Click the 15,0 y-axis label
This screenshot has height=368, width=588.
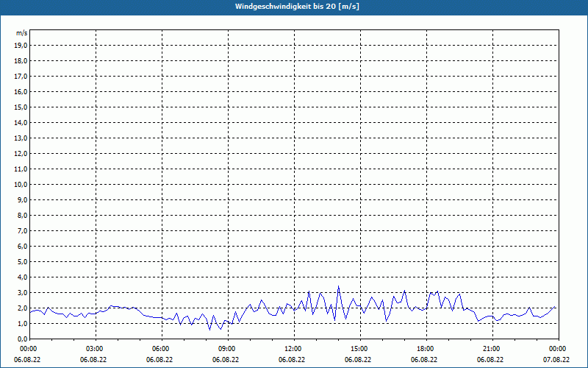tap(21, 107)
